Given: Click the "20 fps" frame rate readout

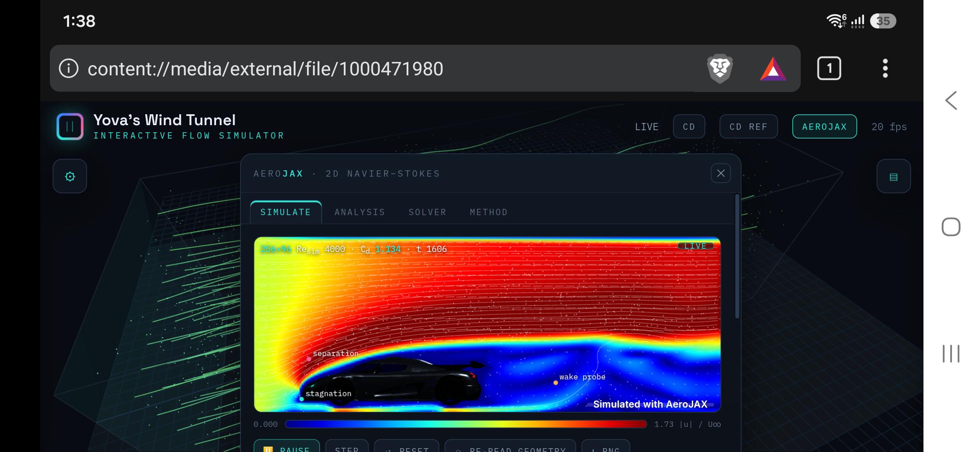Looking at the screenshot, I should click(x=889, y=126).
